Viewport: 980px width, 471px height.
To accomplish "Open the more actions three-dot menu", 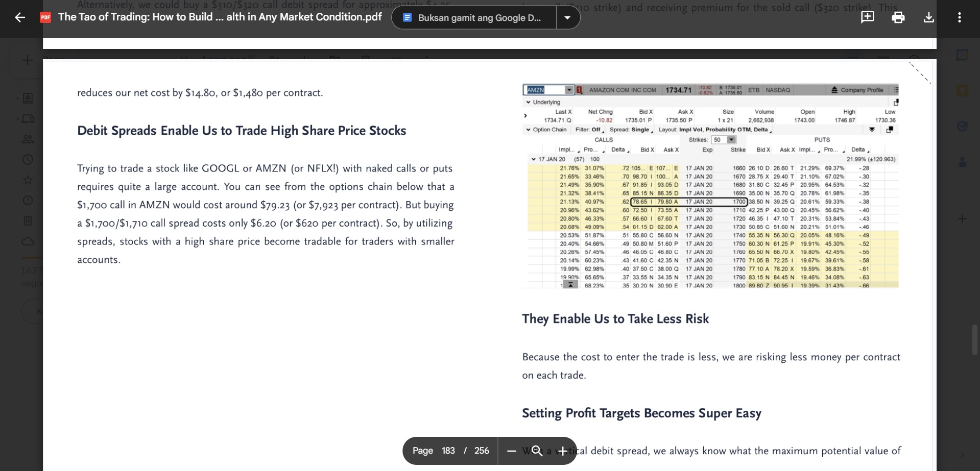I will (x=960, y=17).
